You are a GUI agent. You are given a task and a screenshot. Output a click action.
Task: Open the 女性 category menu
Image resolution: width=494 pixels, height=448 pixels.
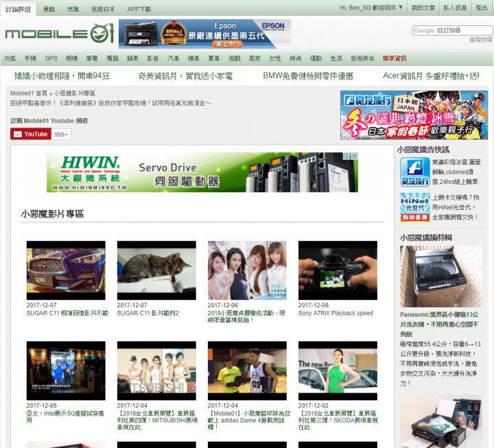[x=275, y=58]
